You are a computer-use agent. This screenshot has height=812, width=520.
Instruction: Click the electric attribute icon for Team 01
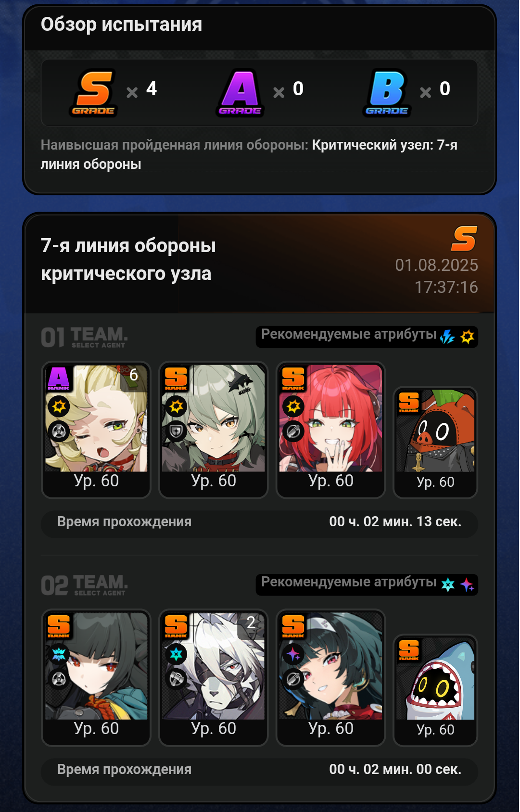447,337
